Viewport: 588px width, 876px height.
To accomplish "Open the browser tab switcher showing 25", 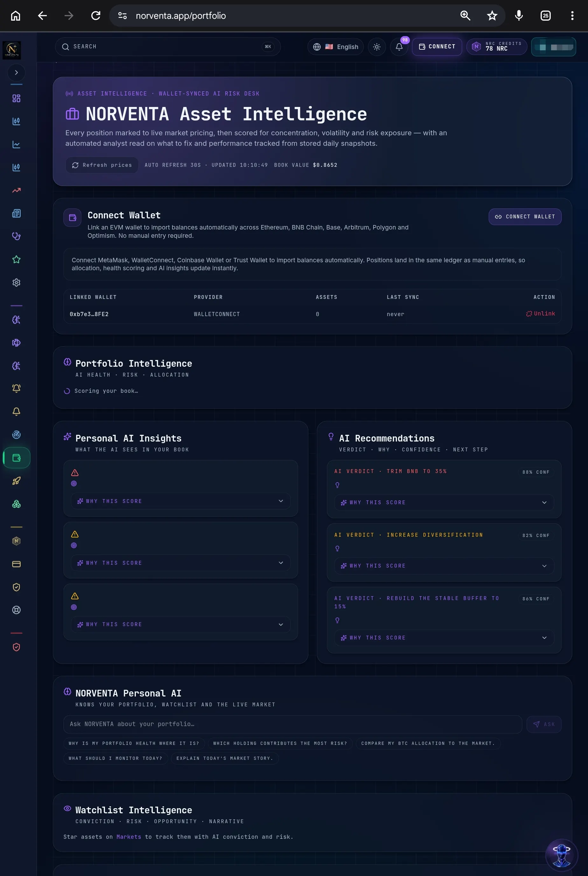I will (546, 15).
